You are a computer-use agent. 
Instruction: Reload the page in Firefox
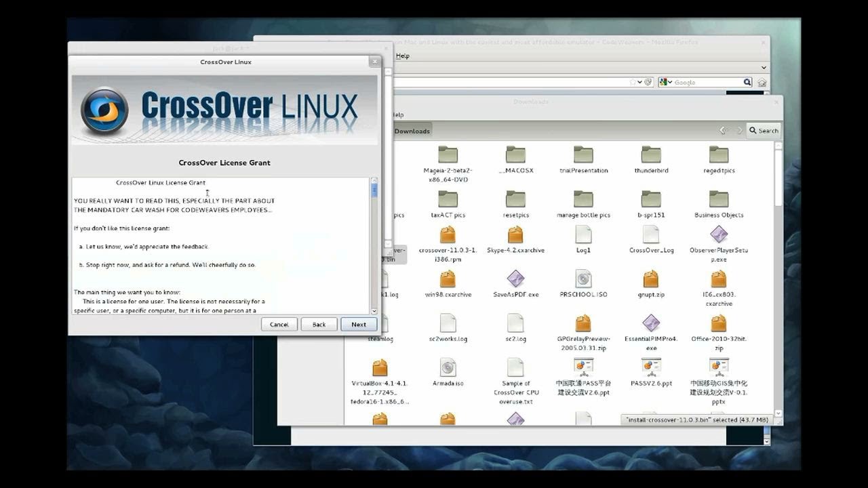pyautogui.click(x=648, y=82)
